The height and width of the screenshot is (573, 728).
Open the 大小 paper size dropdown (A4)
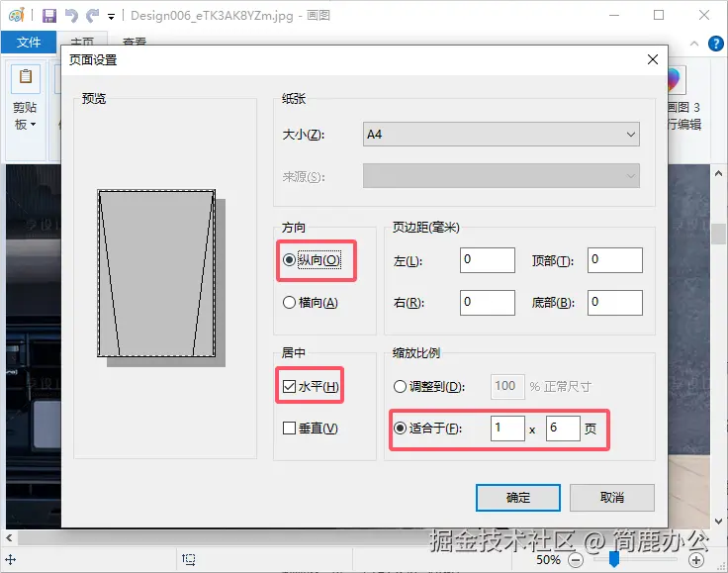coord(500,135)
